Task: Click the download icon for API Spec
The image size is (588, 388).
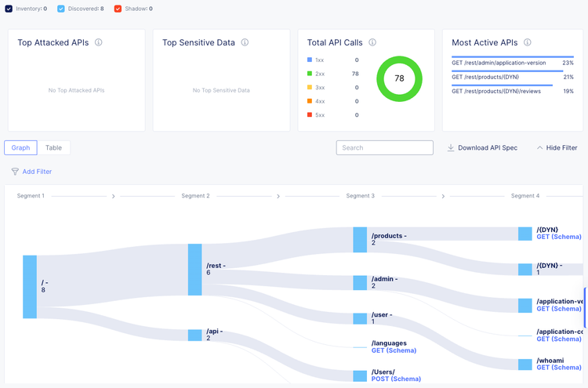Action: pyautogui.click(x=451, y=147)
